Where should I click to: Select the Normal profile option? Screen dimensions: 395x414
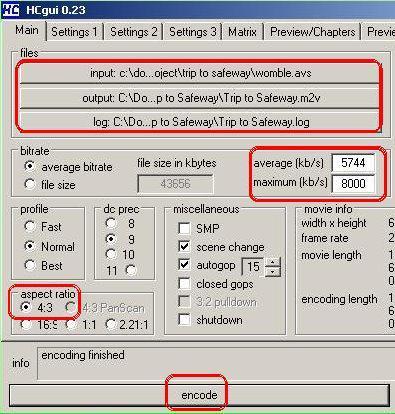pyautogui.click(x=30, y=246)
